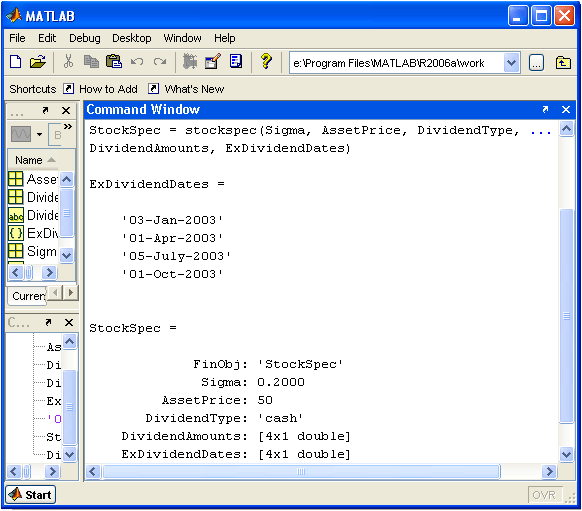Click Workspace horizontal scroll right arrow
The height and width of the screenshot is (511, 582).
coord(49,273)
